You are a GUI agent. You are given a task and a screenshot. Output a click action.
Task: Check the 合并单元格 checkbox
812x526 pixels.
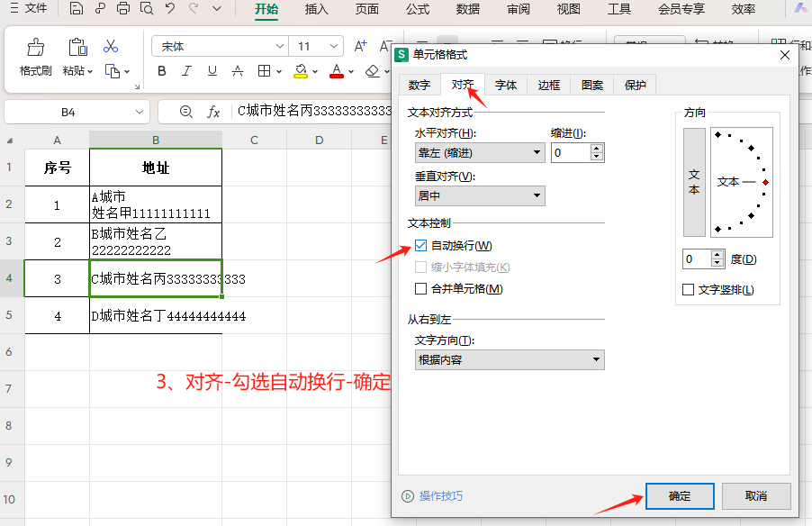[420, 288]
